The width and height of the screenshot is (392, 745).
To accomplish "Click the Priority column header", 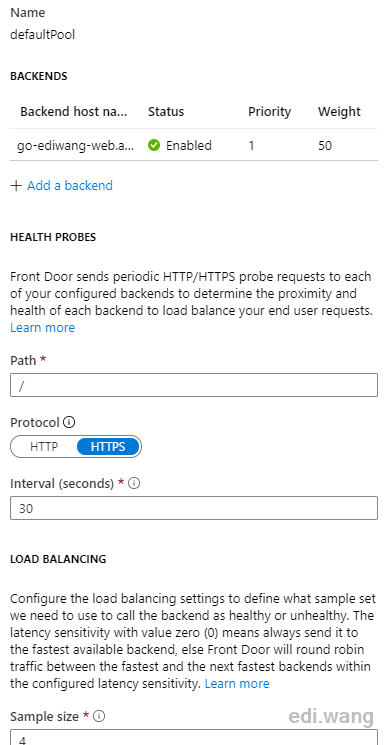I will 269,112.
